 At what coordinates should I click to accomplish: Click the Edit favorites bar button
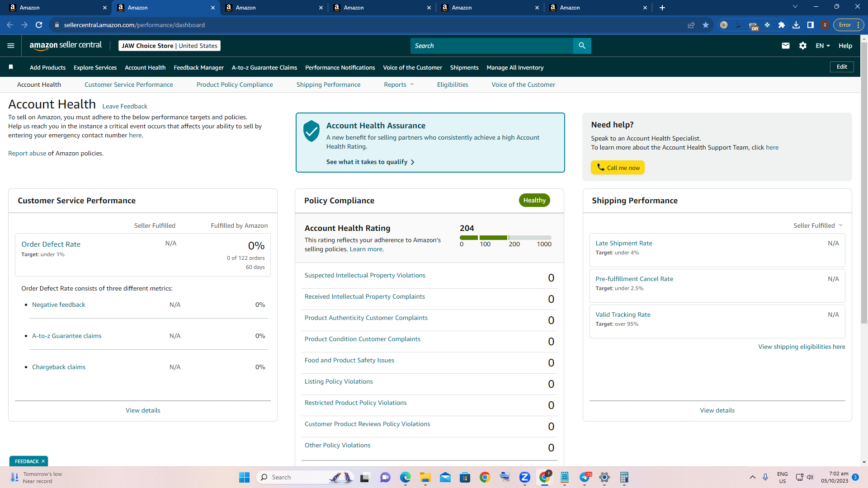842,67
